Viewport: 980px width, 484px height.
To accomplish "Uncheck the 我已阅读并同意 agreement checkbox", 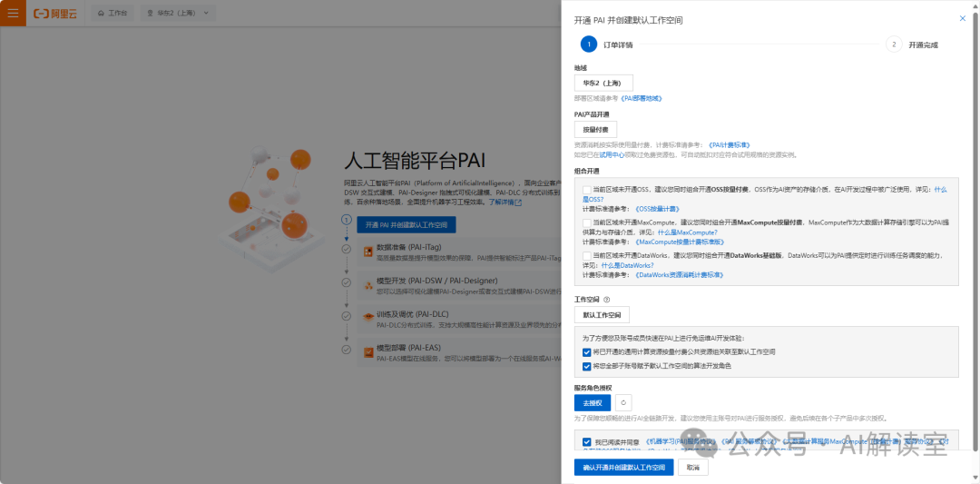I will point(586,441).
